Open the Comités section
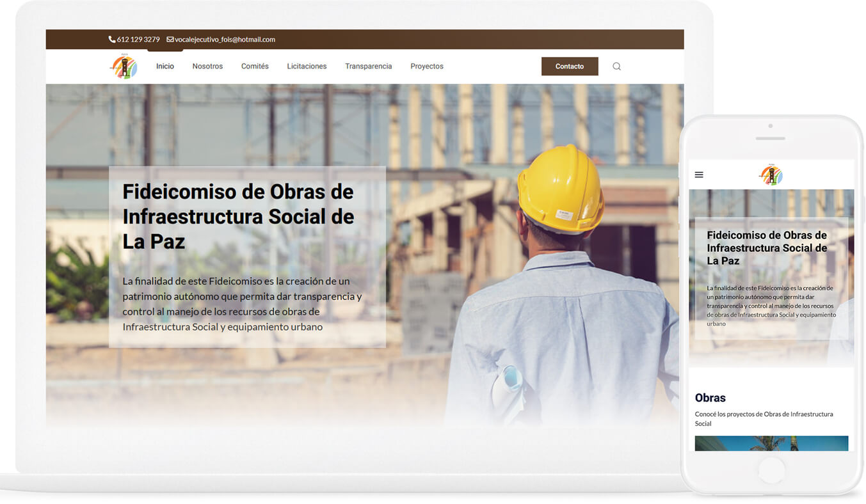 pyautogui.click(x=254, y=66)
